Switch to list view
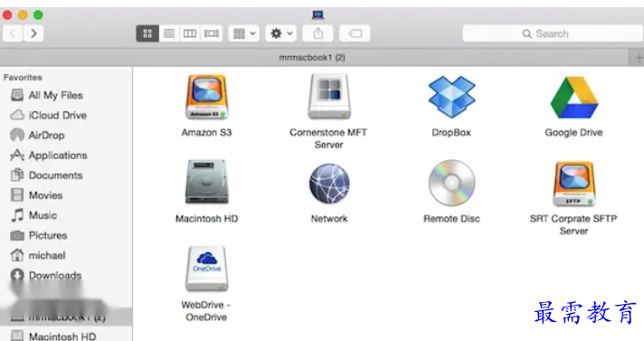Viewport: 644px width, 341px height. pos(169,33)
